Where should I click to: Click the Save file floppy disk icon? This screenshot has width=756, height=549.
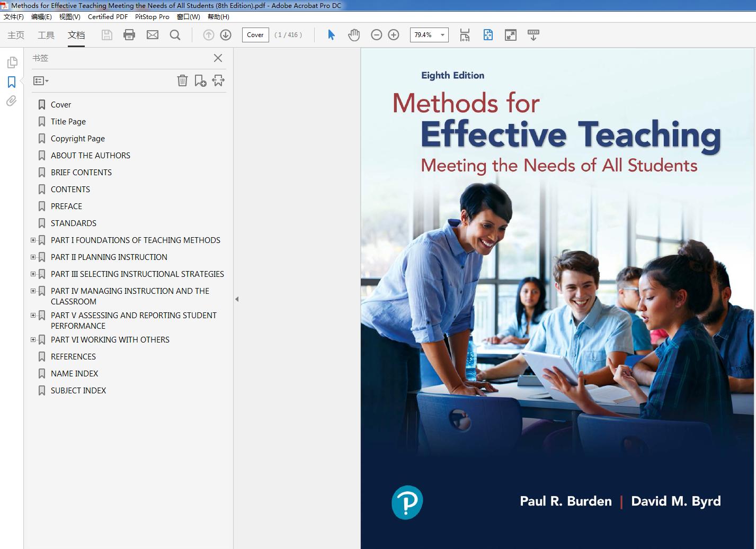tap(107, 35)
